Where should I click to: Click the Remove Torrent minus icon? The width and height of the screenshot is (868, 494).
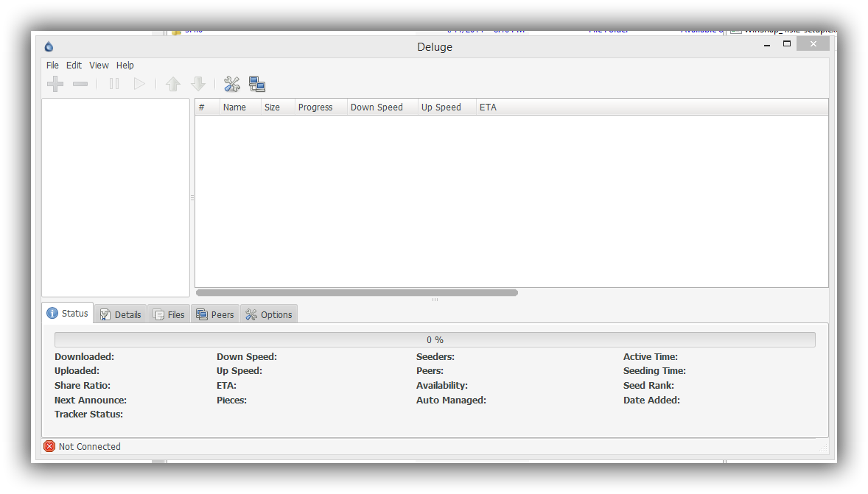80,84
